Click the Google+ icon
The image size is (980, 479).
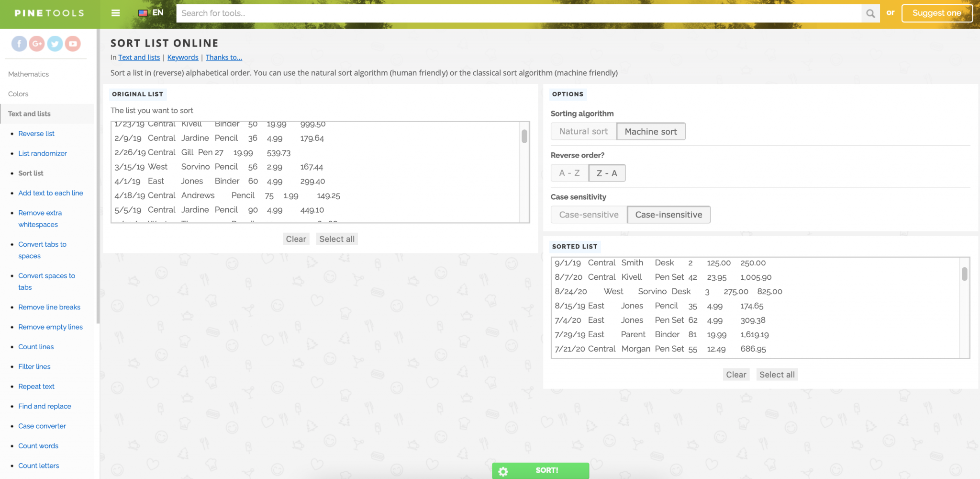37,44
